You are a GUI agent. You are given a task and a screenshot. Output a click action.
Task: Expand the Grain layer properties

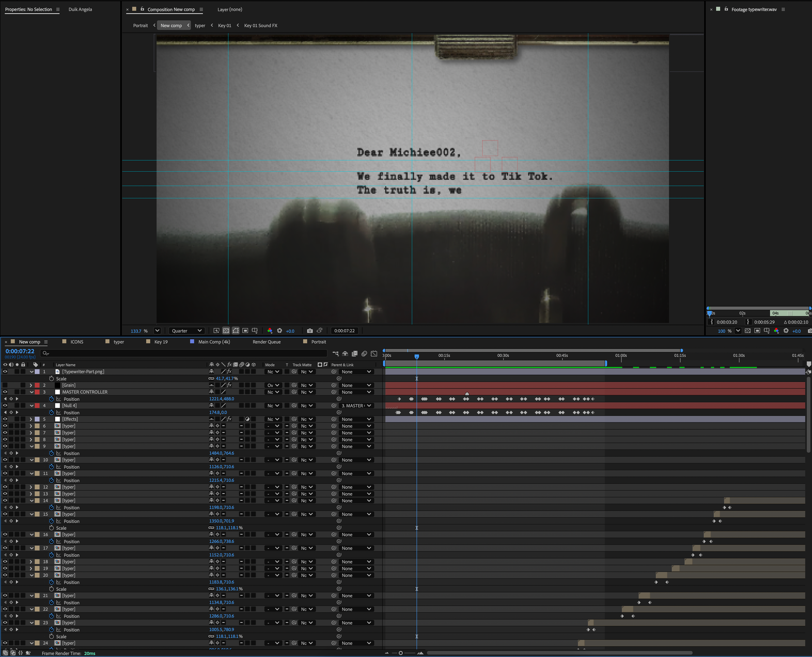[x=31, y=385]
